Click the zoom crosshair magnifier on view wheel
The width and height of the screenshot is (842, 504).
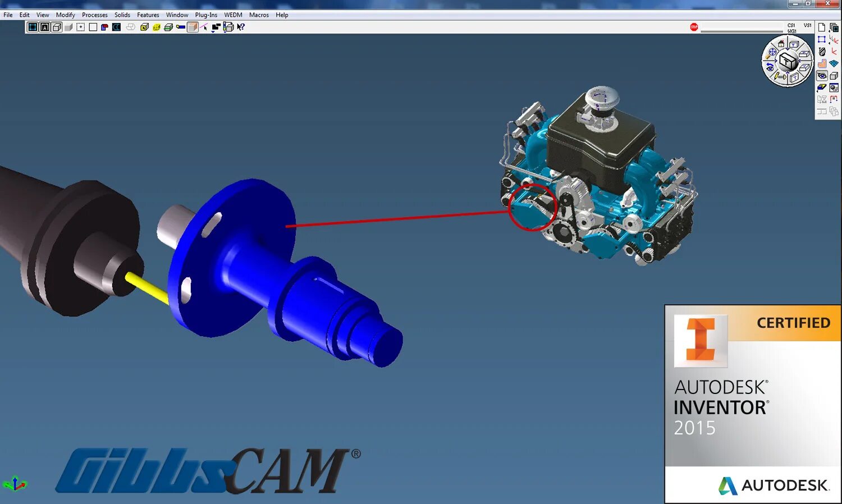click(x=772, y=52)
